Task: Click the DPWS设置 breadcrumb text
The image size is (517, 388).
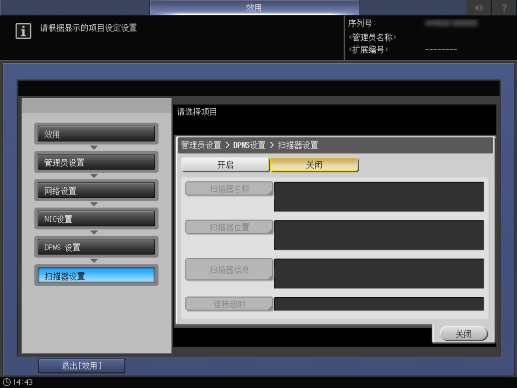Action: (249, 145)
